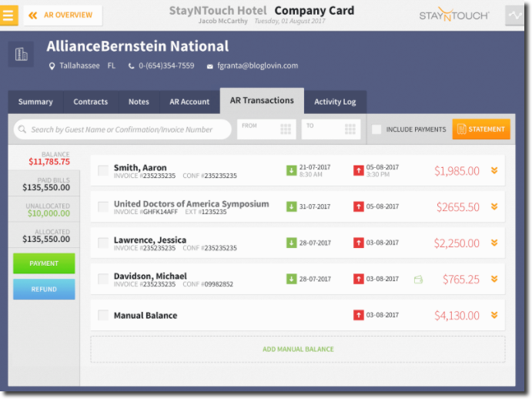Click the Smith, Aaron guest name
Screen dimensions: 532x399
tap(140, 168)
